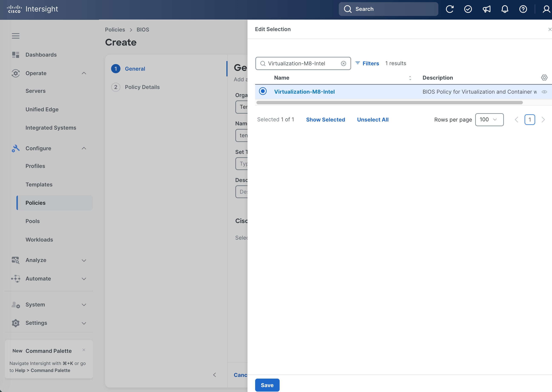The image size is (552, 392).
Task: Click the policy search input field
Action: (x=303, y=63)
